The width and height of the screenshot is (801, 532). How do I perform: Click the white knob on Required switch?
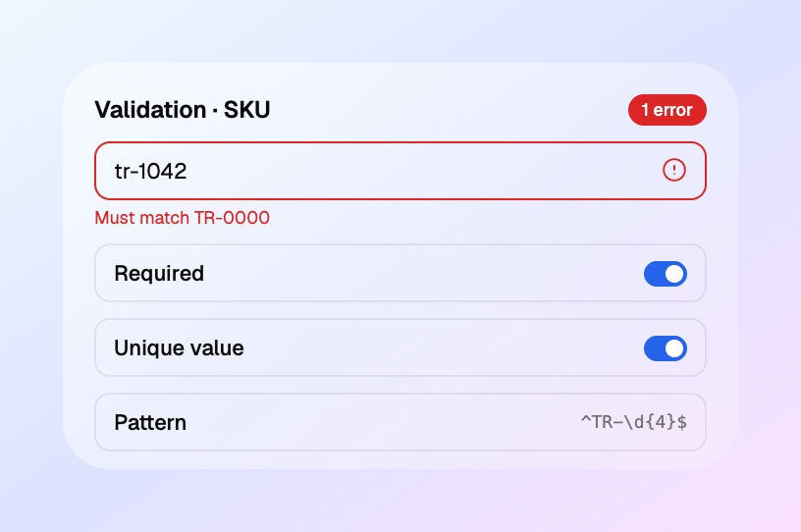tap(674, 274)
